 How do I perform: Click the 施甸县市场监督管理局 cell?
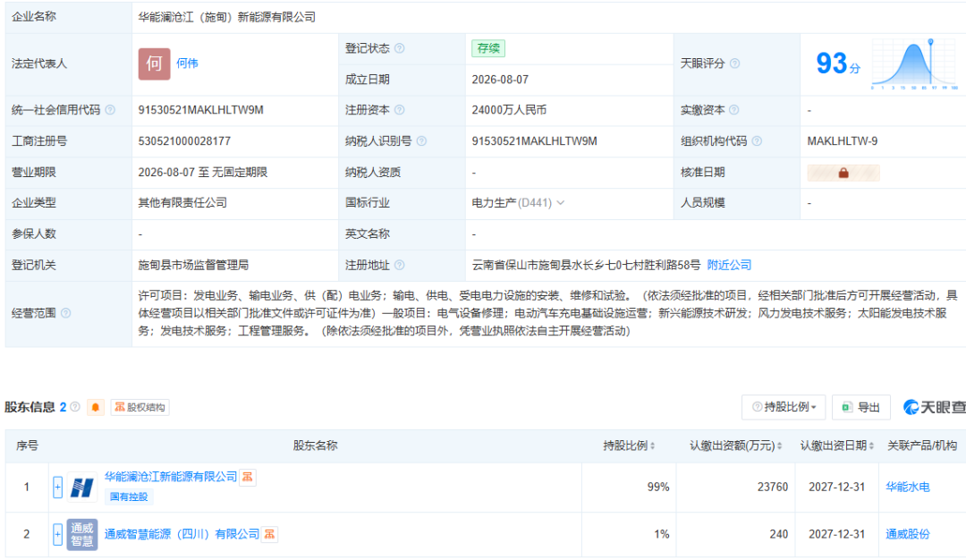(x=193, y=265)
